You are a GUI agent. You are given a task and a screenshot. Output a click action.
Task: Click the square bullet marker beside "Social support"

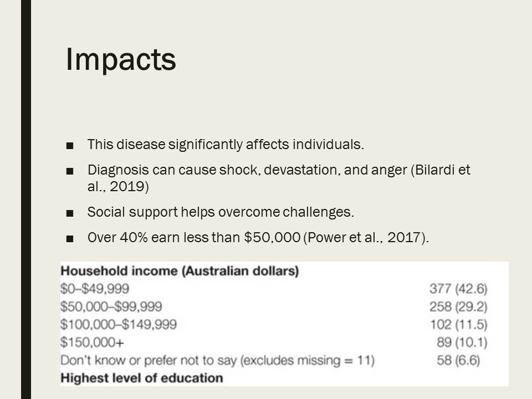point(69,213)
